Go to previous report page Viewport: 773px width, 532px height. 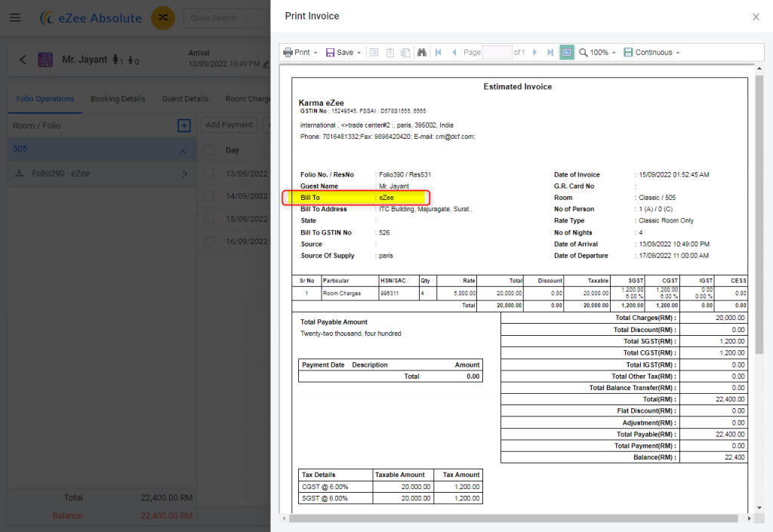[x=454, y=52]
